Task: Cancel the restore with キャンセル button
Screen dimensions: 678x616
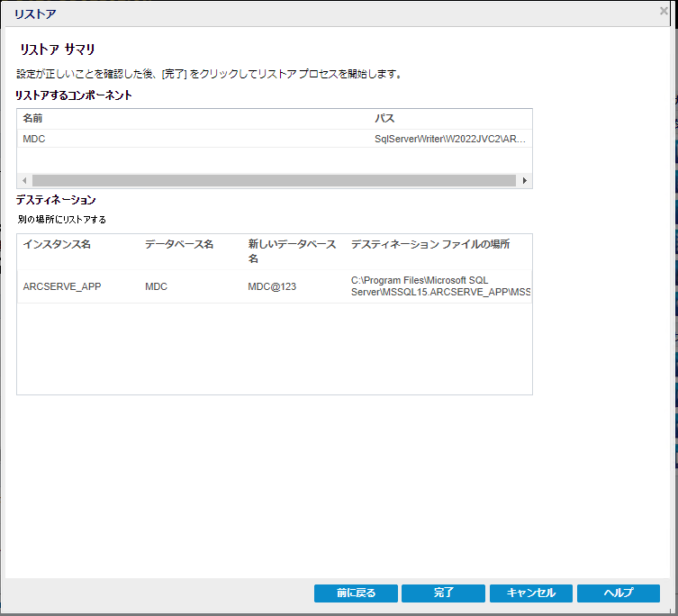Action: click(531, 593)
